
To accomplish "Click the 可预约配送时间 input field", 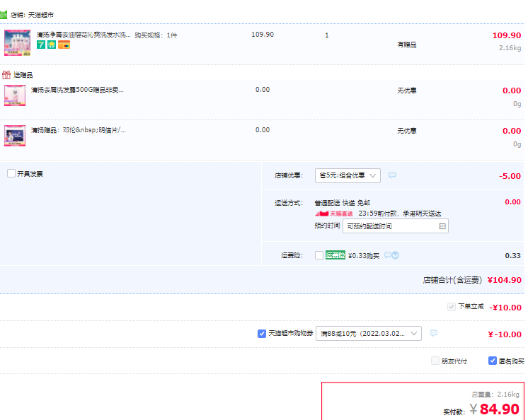I will pos(396,226).
